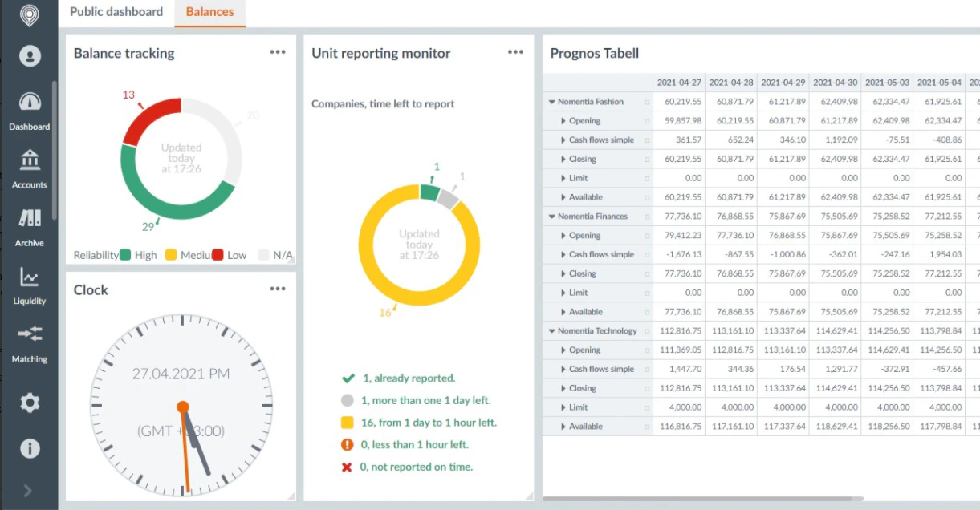Collapse the Nomentia Fashion group in Prognos Tabell
This screenshot has width=980, height=510.
click(x=551, y=102)
